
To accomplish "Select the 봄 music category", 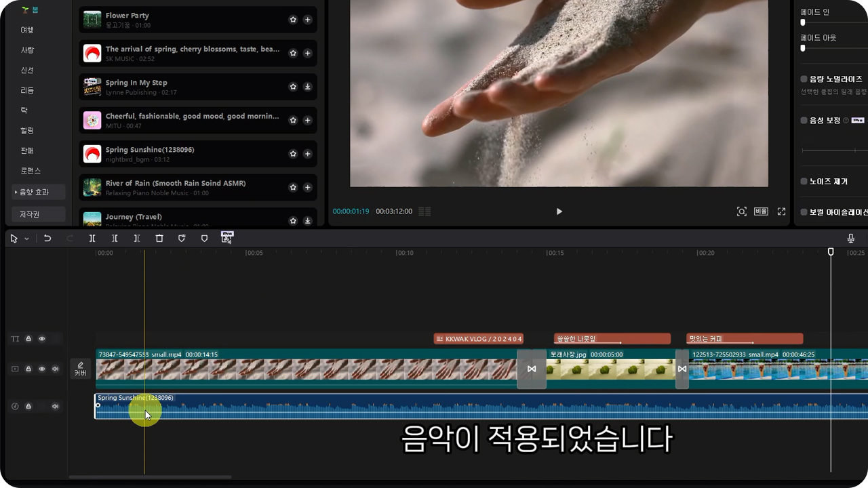I will click(31, 10).
